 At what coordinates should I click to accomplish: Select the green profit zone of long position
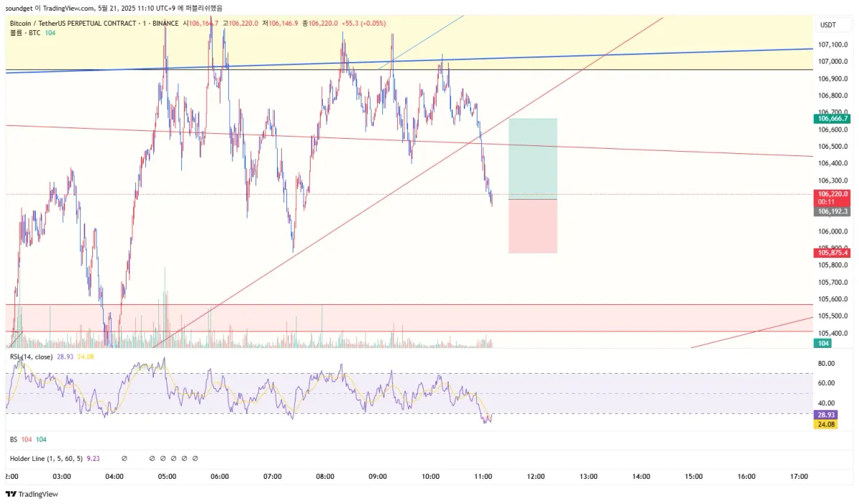(533, 159)
